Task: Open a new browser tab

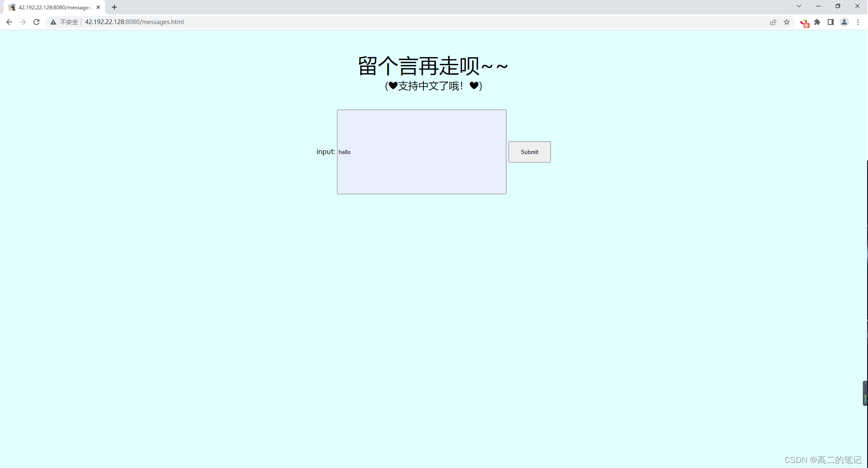Action: click(114, 7)
